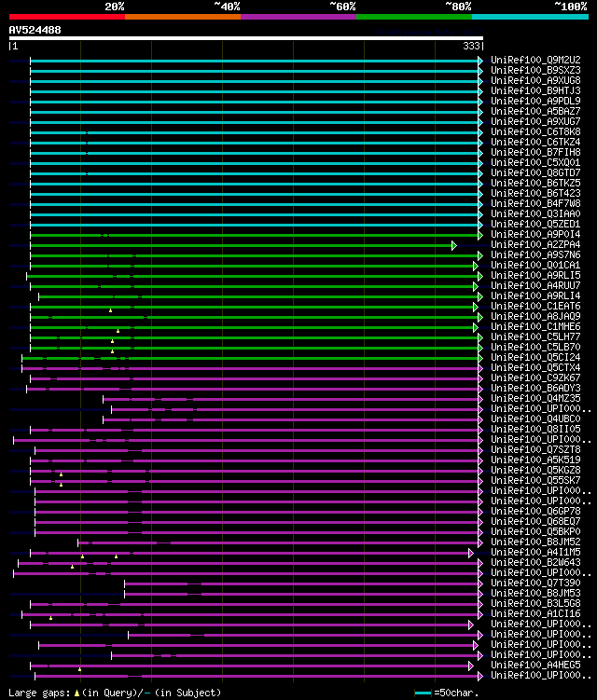Select the UniRef100_A1CI16 label

coord(535,614)
